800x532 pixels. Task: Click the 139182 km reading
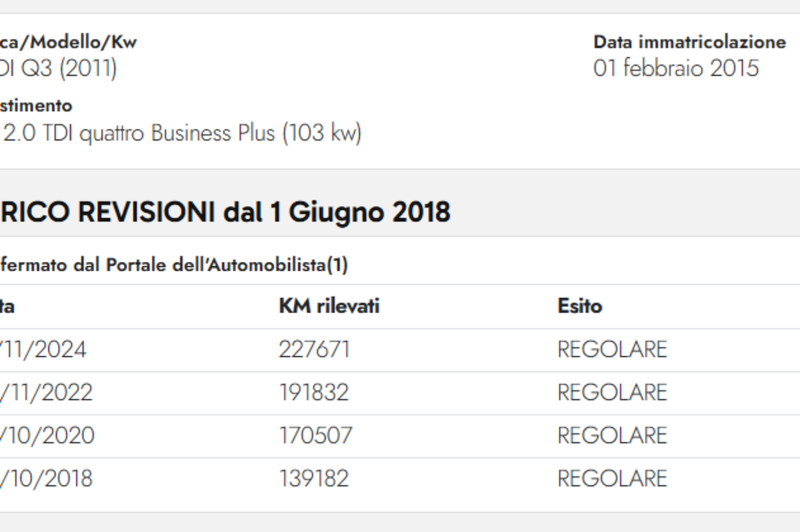point(313,479)
